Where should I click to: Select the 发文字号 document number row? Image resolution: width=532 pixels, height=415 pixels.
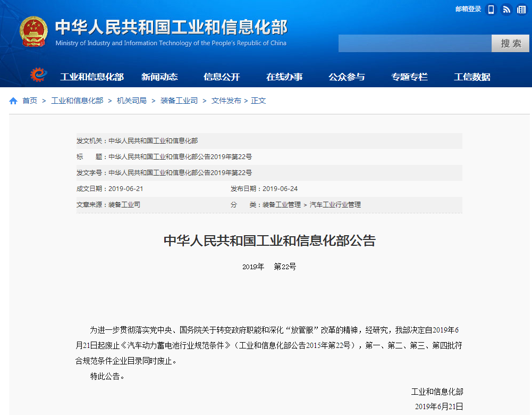click(x=269, y=173)
